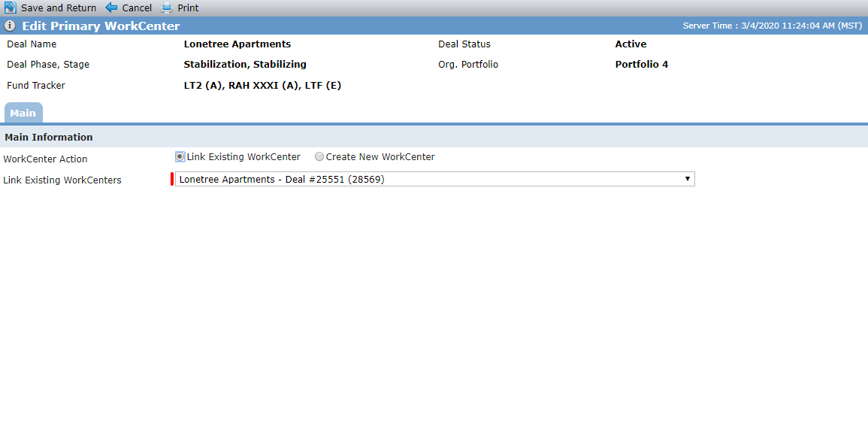Click the Cancel label
868x424 pixels.
(x=137, y=8)
